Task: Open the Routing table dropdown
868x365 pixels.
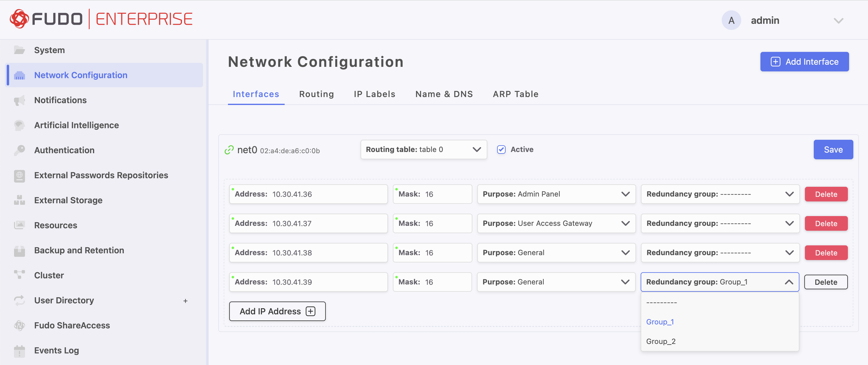Action: pyautogui.click(x=424, y=150)
